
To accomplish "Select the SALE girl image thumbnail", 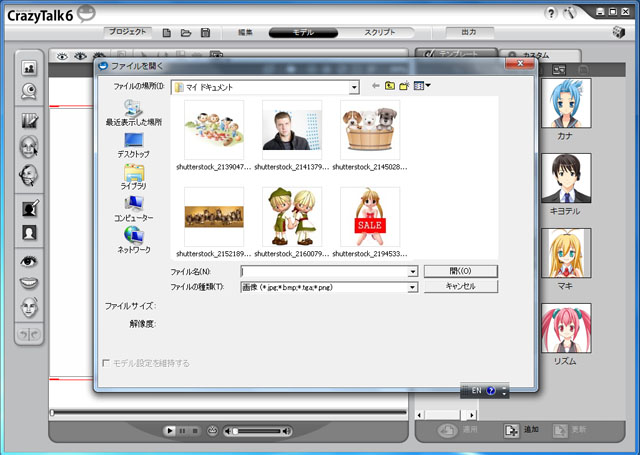I will pyautogui.click(x=370, y=217).
